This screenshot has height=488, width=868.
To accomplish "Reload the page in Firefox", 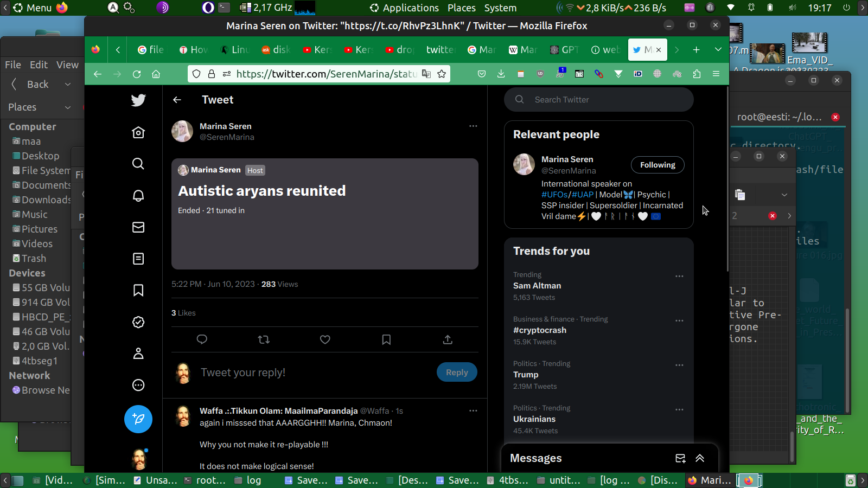I will [x=137, y=74].
